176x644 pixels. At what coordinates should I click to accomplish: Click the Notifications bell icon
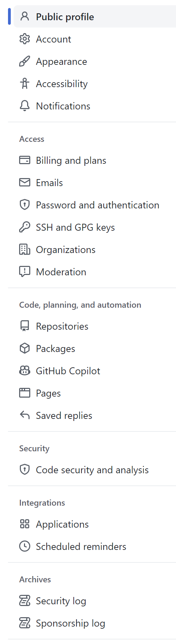[x=25, y=106]
